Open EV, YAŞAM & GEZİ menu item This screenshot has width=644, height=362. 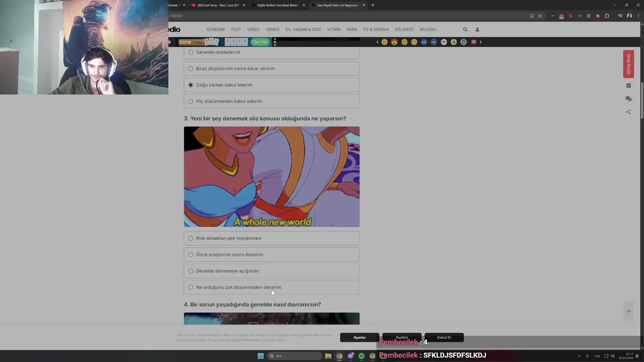pyautogui.click(x=303, y=30)
